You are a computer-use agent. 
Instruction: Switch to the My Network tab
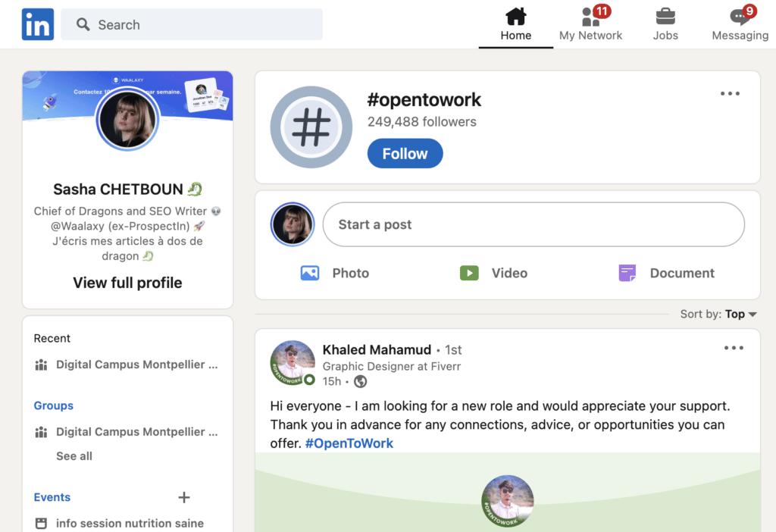[x=590, y=24]
